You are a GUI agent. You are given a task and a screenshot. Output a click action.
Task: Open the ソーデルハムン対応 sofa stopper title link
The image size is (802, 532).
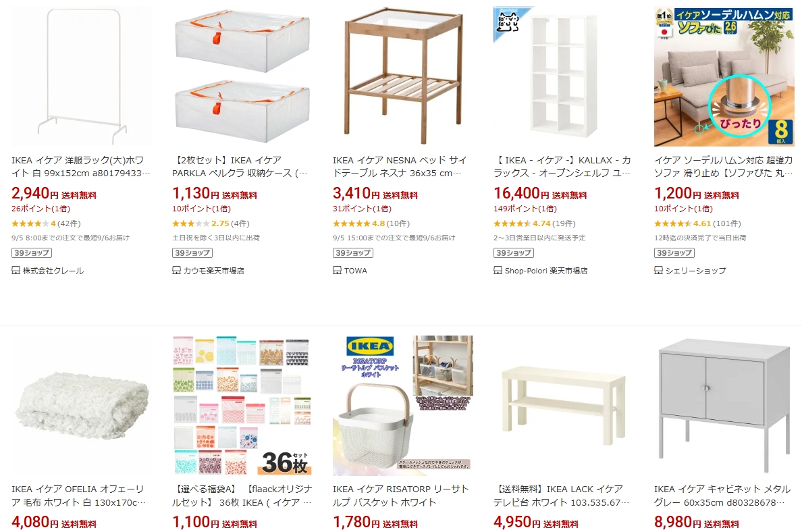click(x=723, y=167)
